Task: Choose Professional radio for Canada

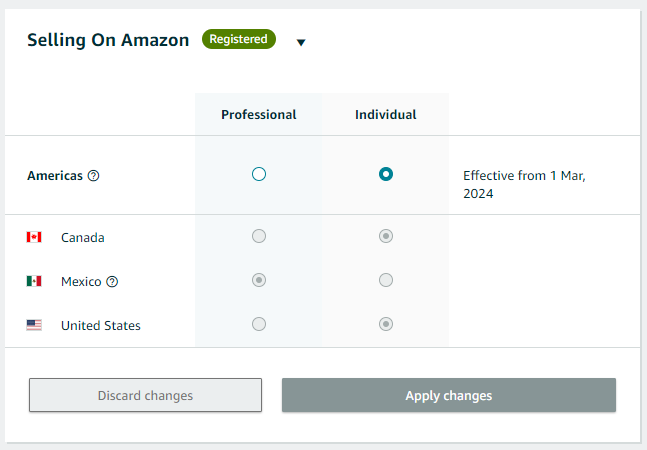Action: click(259, 236)
